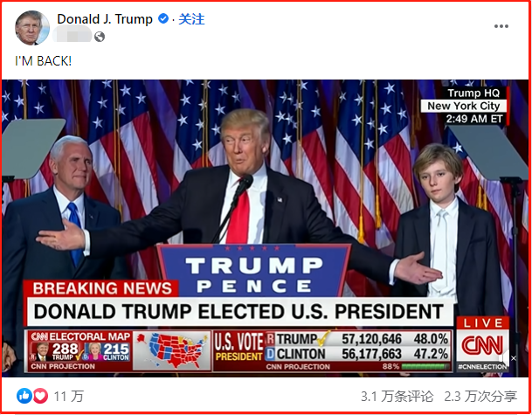Follow the page via 关注 link
This screenshot has width=532, height=415.
191,19
